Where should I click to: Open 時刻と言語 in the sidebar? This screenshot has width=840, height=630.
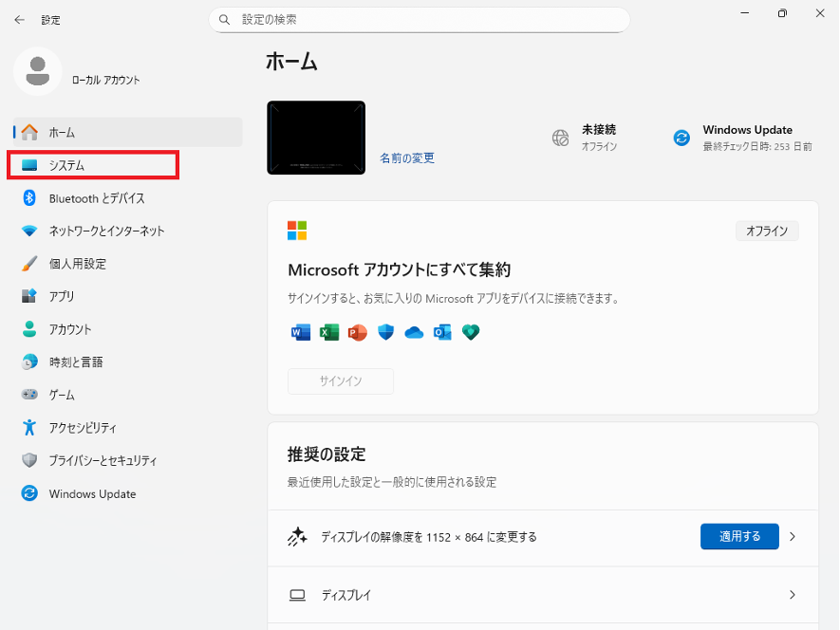(128, 362)
